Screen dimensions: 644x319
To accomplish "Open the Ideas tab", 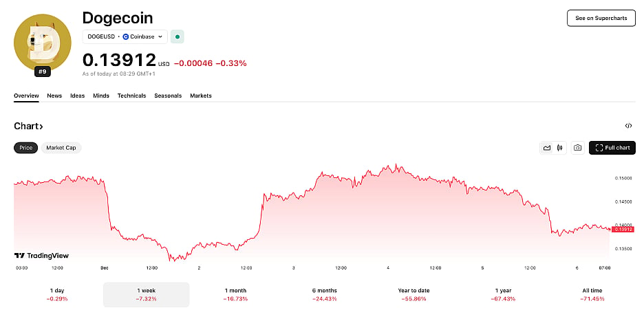I will pyautogui.click(x=77, y=96).
